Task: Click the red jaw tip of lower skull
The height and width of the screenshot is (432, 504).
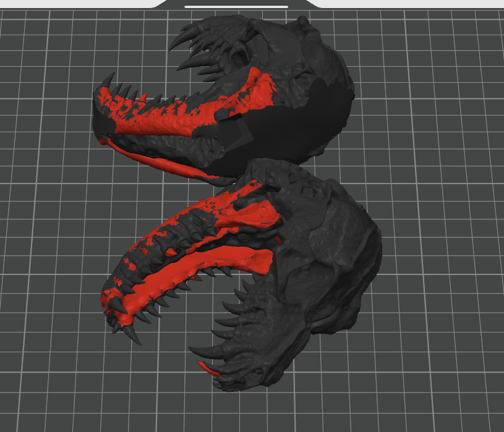Action: pyautogui.click(x=116, y=303)
